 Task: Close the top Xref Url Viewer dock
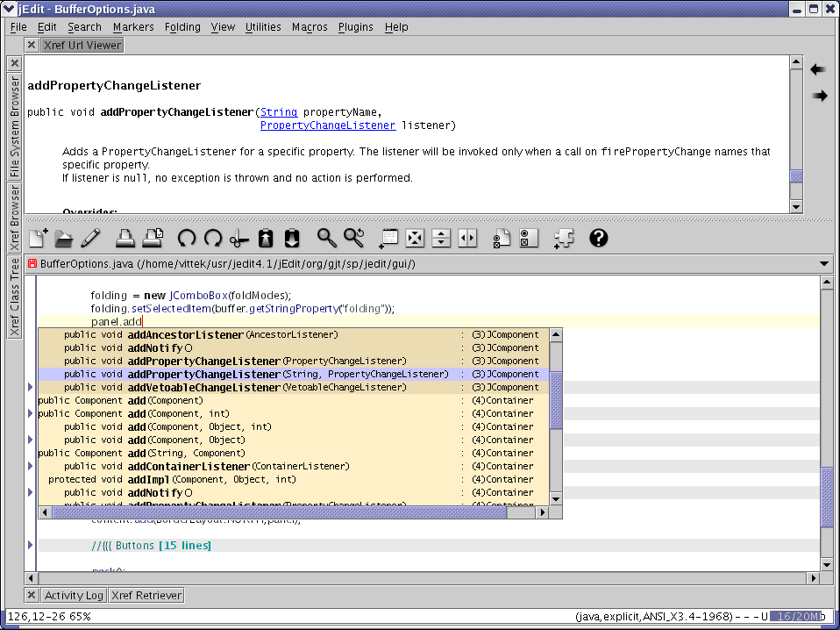click(31, 45)
